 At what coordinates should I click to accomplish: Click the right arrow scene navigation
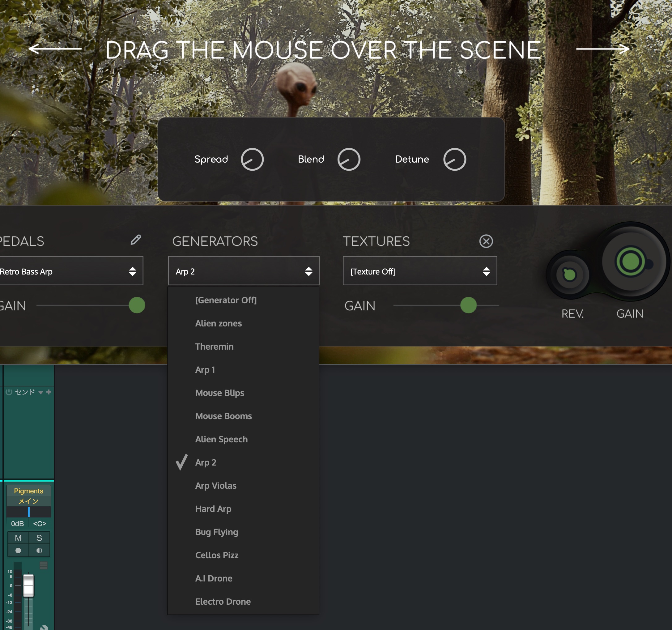[x=603, y=49]
